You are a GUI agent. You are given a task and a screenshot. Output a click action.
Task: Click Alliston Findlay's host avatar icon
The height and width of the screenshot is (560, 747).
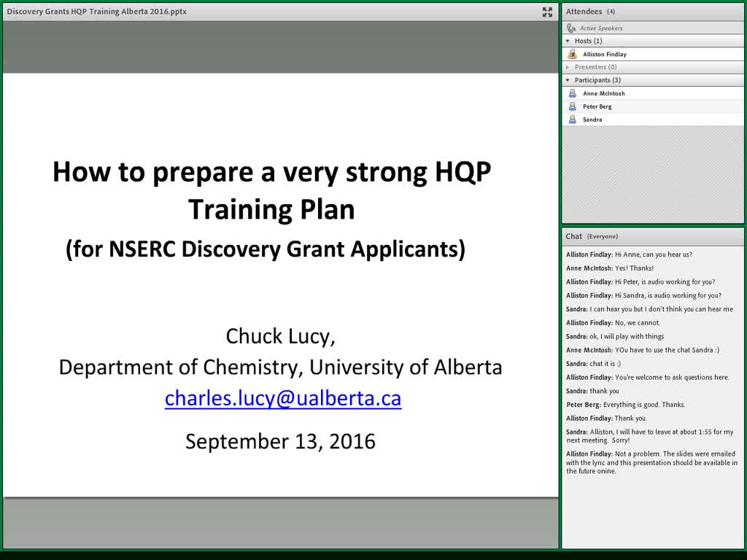(572, 54)
